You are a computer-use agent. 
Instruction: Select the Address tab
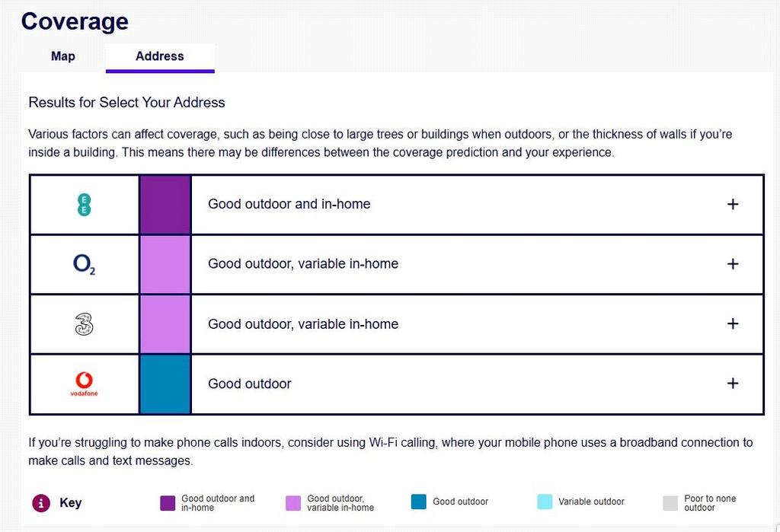point(160,56)
